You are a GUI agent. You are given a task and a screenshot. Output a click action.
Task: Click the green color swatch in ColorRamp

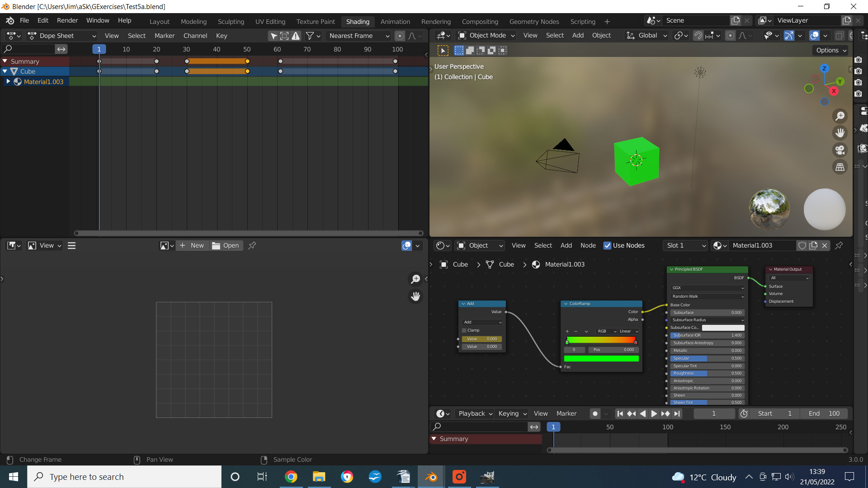click(x=601, y=359)
